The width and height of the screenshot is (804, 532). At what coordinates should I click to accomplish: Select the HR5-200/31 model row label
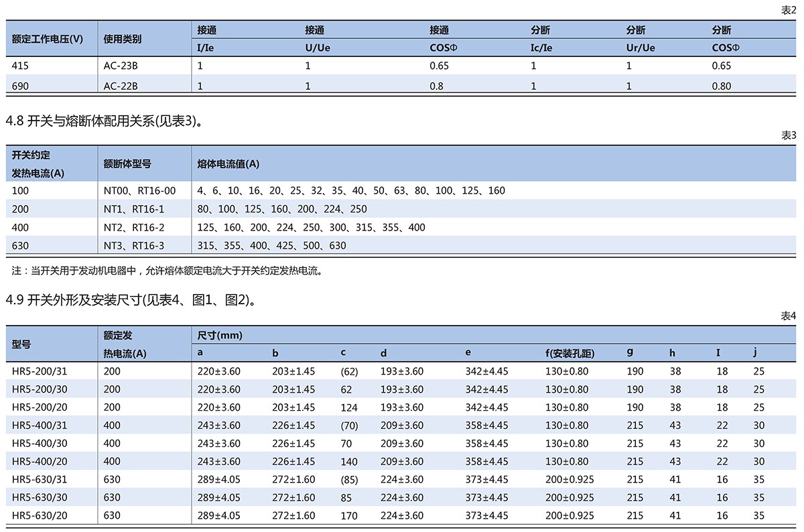(x=40, y=371)
